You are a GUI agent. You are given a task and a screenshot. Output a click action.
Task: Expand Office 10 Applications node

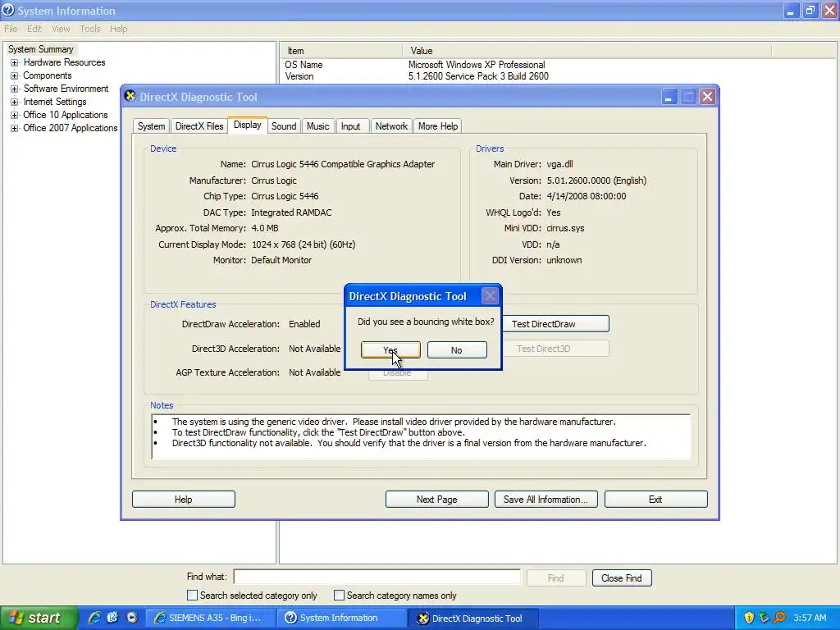(x=15, y=115)
